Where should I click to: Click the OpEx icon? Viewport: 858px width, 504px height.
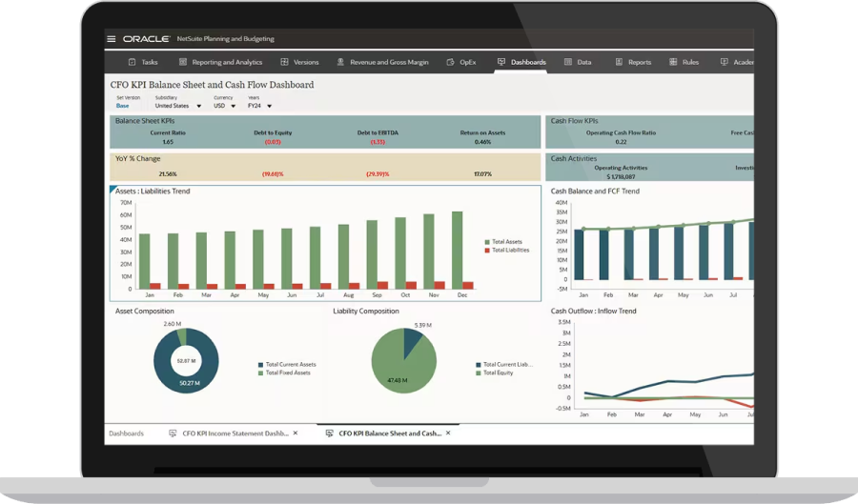coord(451,62)
